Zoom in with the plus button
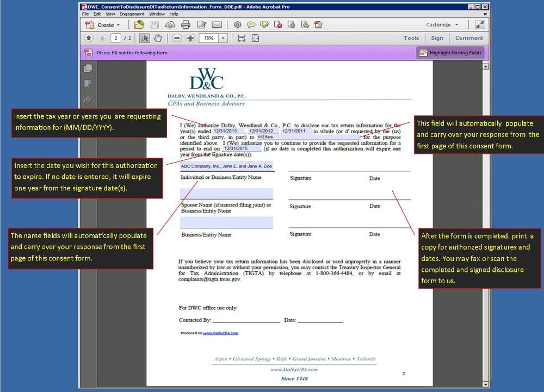544x392 pixels. coord(190,38)
